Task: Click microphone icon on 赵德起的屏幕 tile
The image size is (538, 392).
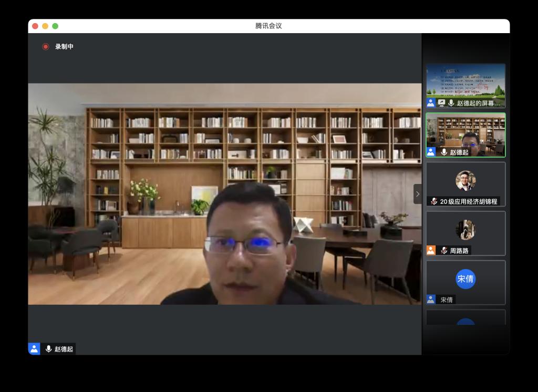Action: [451, 103]
